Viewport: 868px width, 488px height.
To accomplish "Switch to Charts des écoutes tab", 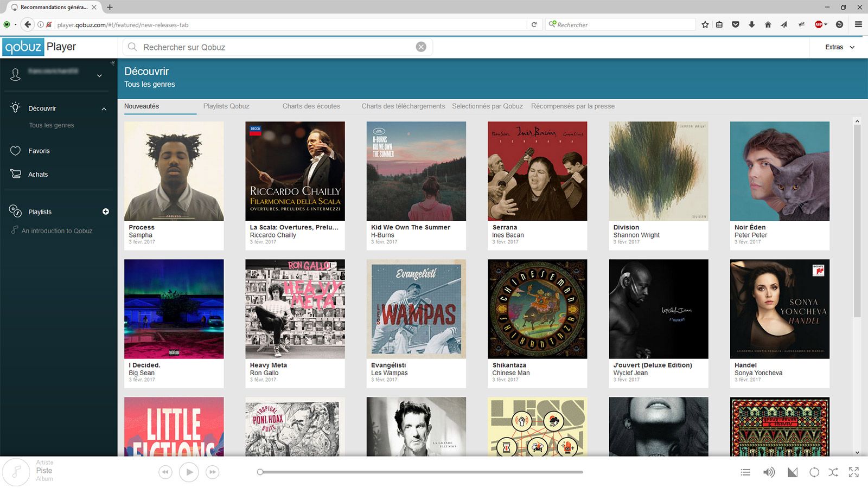I will coord(311,106).
